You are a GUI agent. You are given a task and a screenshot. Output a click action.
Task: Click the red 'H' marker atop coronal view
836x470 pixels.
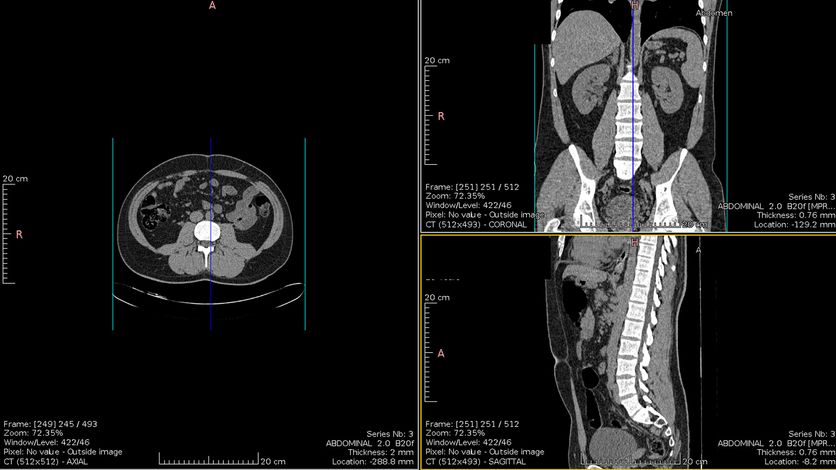coord(633,5)
